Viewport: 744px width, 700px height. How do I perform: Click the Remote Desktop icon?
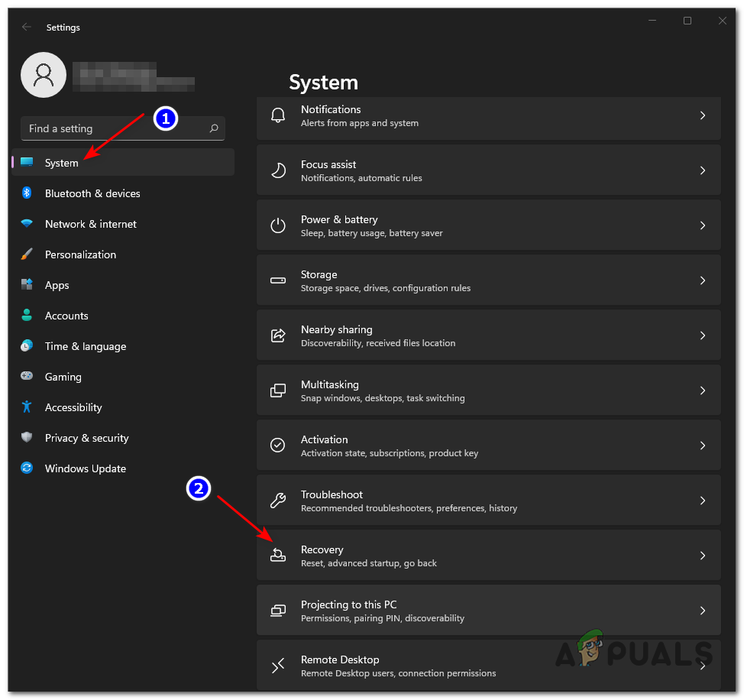point(277,666)
